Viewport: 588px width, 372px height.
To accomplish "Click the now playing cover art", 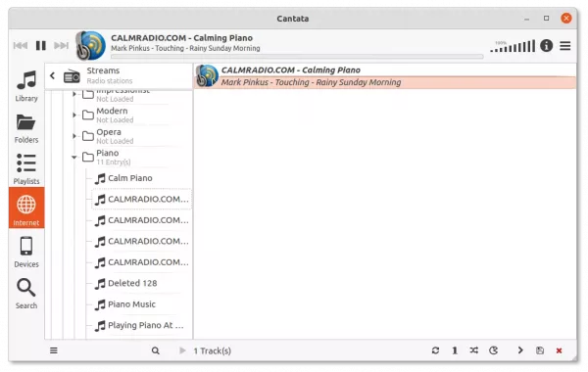I will point(90,46).
